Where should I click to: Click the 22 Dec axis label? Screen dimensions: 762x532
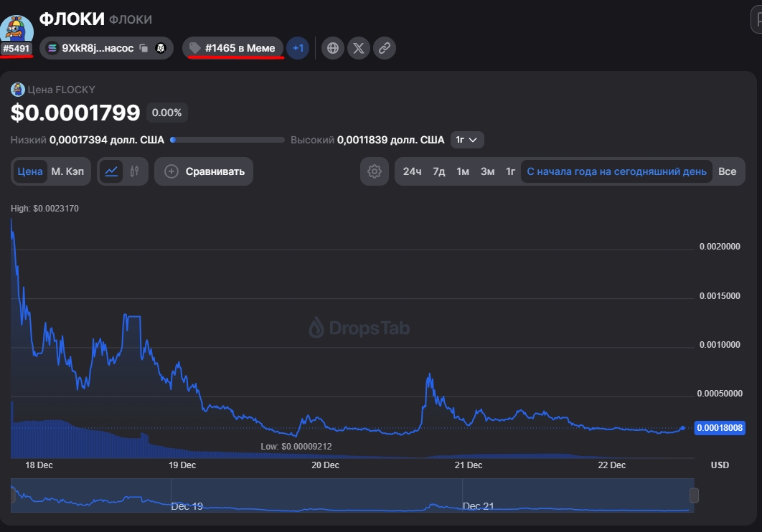tap(611, 465)
